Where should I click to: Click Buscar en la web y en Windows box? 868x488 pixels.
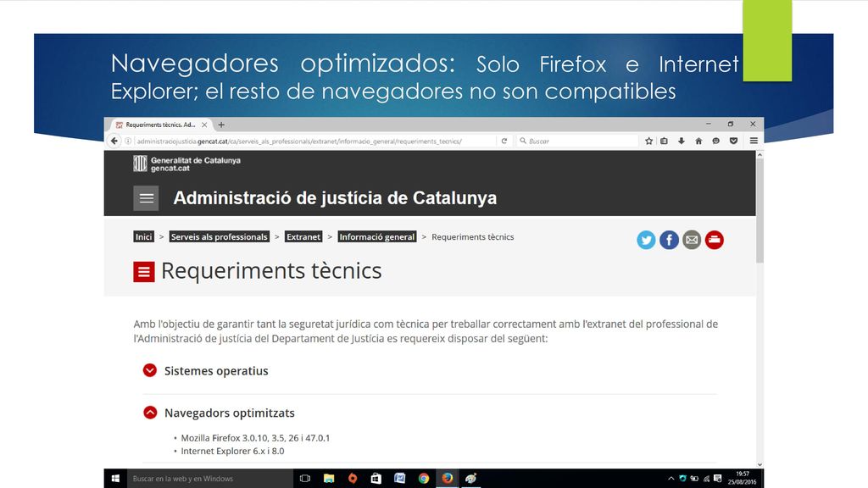tap(210, 479)
